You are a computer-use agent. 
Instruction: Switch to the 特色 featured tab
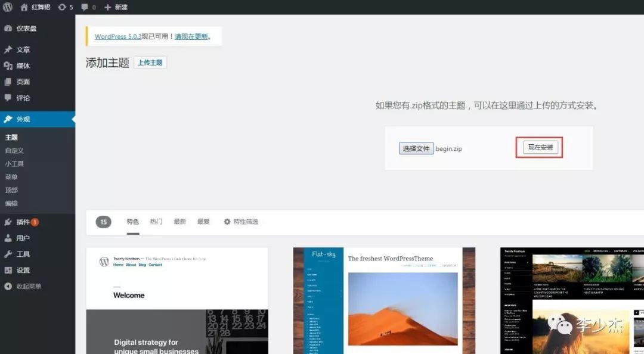[132, 222]
